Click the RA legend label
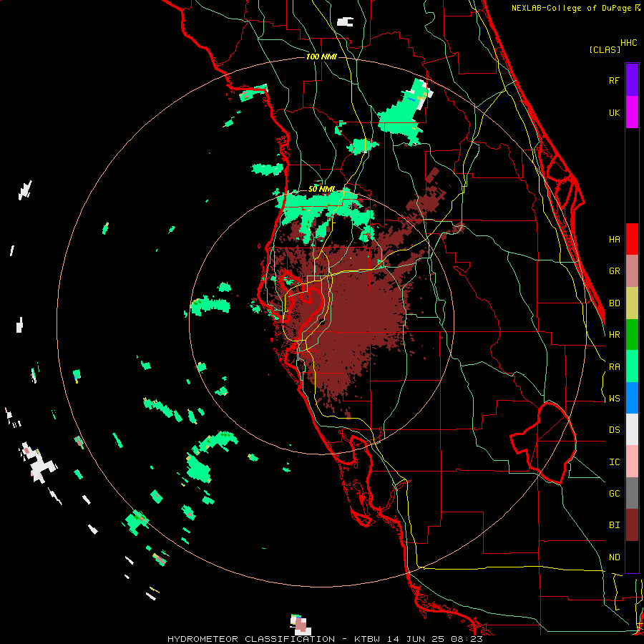This screenshot has width=644, height=644. click(x=614, y=366)
